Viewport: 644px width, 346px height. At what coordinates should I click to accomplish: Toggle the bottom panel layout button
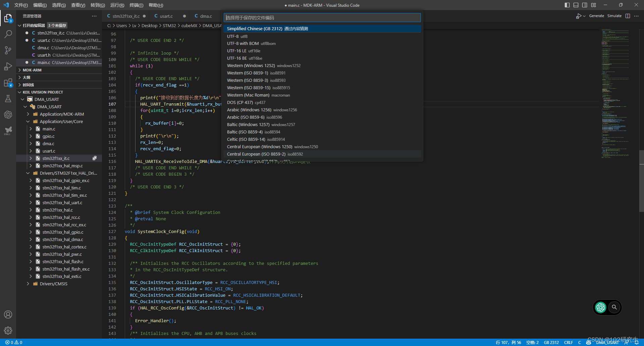(x=576, y=5)
